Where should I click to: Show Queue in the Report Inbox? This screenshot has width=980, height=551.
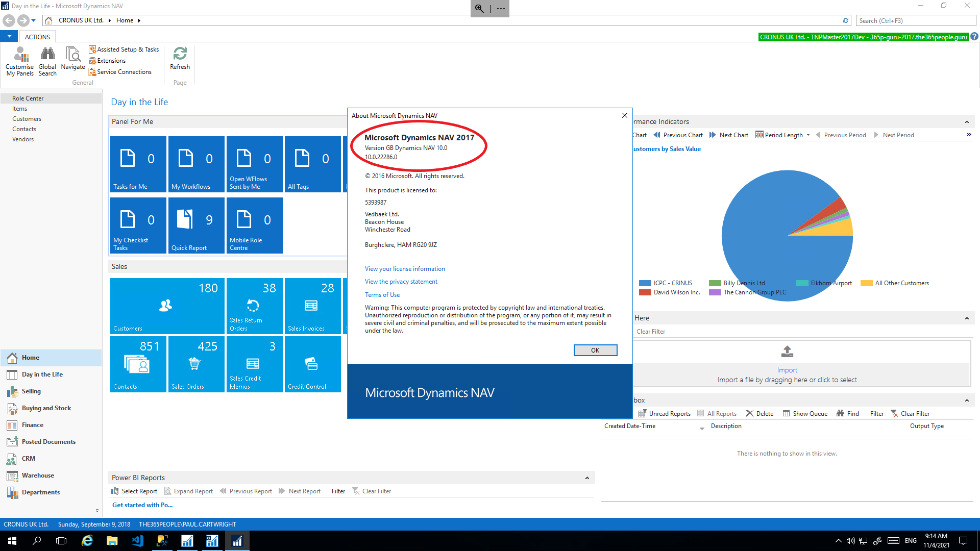pos(805,413)
